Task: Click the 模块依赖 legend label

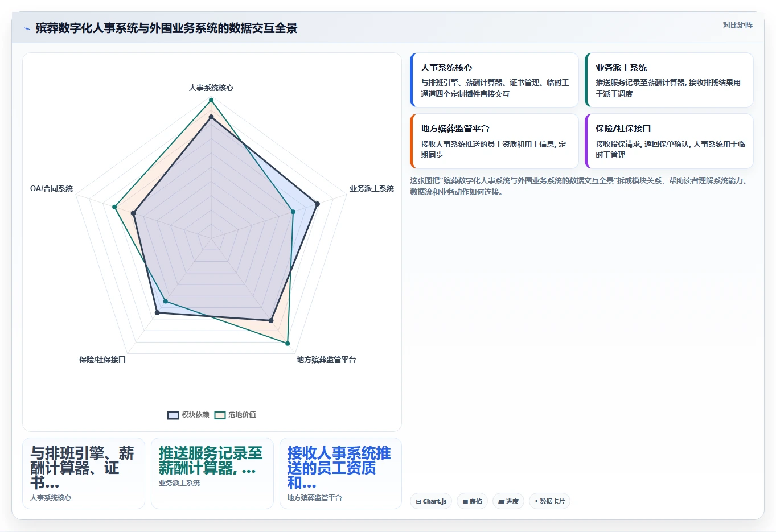Action: pos(195,415)
